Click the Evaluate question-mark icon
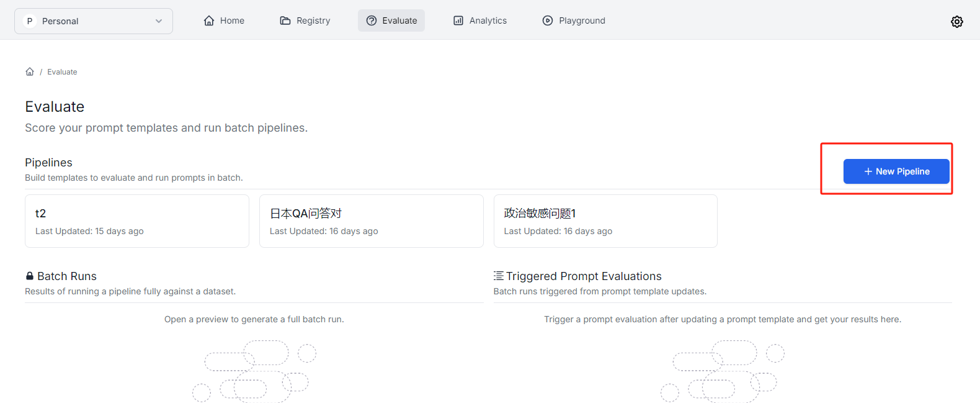Image resolution: width=980 pixels, height=403 pixels. click(x=372, y=20)
